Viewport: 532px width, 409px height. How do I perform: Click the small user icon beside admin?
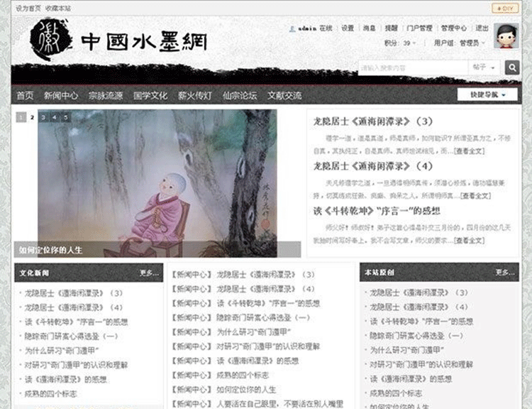(292, 29)
